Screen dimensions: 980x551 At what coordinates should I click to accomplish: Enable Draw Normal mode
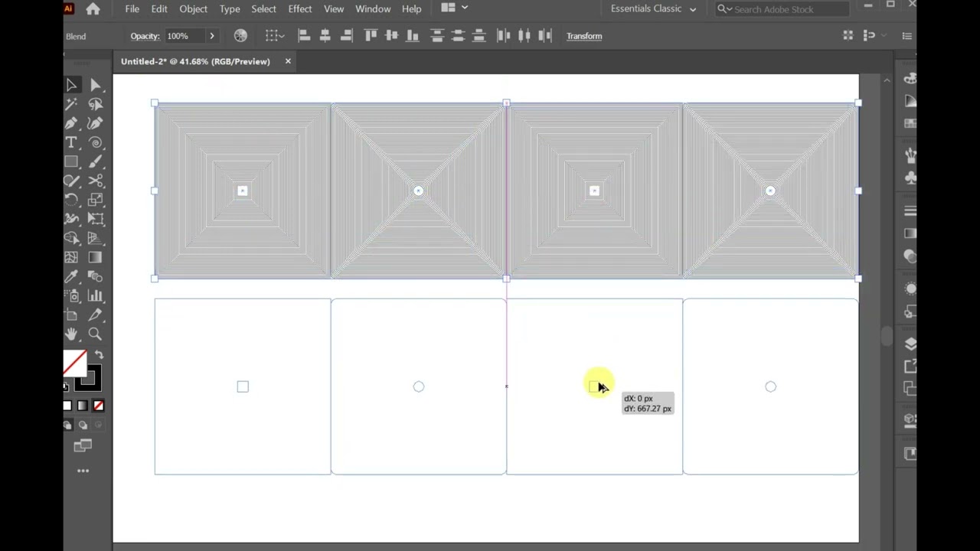(x=67, y=425)
